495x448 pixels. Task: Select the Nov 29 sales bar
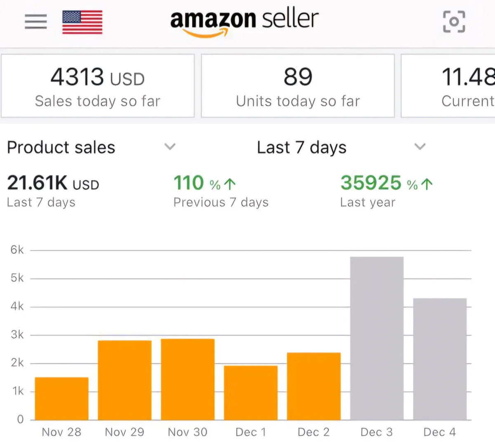[125, 380]
